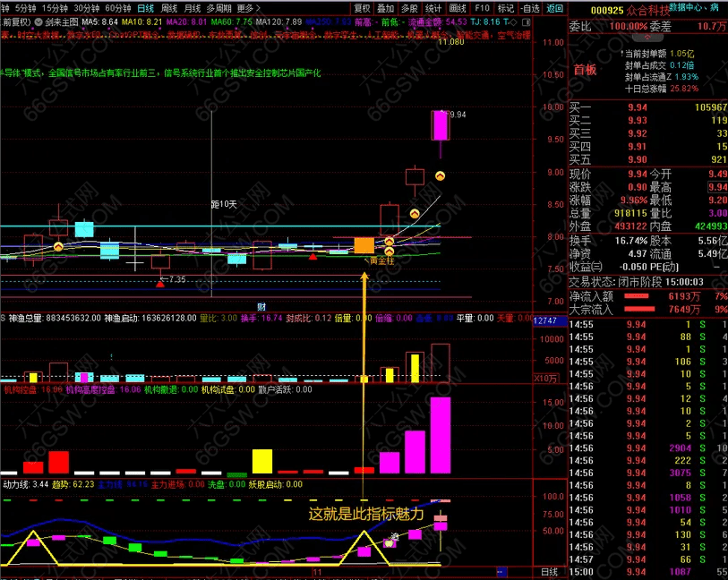This screenshot has width=728, height=580.
Task: Click the 14:57 trade row
Action: [x=648, y=559]
